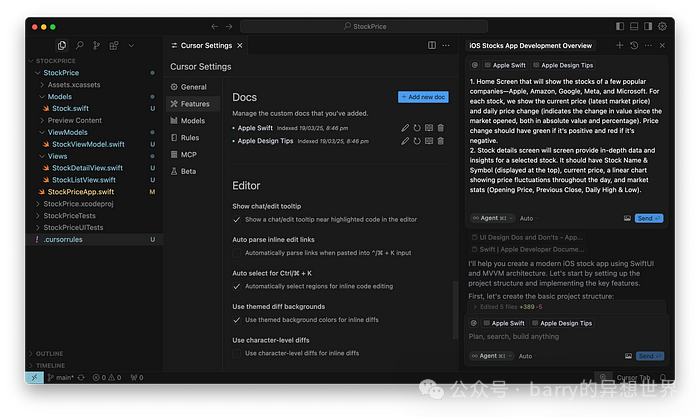The image size is (700, 417).
Task: Open remote window icon in status bar
Action: pyautogui.click(x=34, y=378)
